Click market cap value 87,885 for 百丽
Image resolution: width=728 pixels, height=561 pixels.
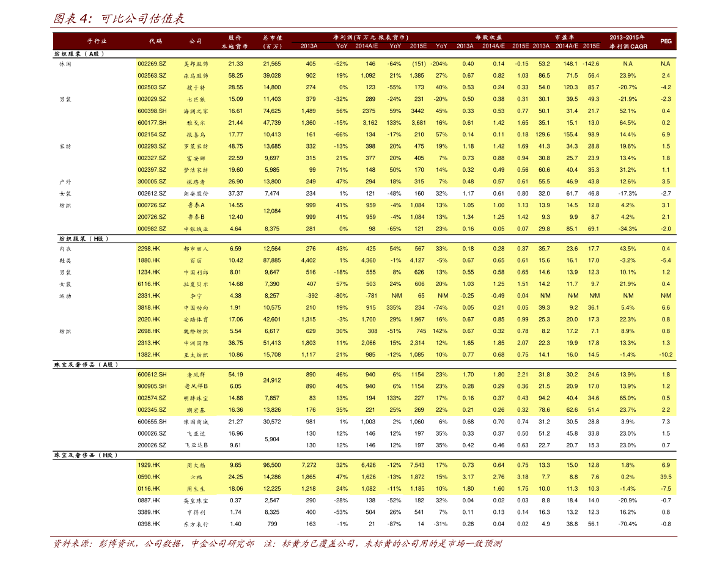pos(271,260)
